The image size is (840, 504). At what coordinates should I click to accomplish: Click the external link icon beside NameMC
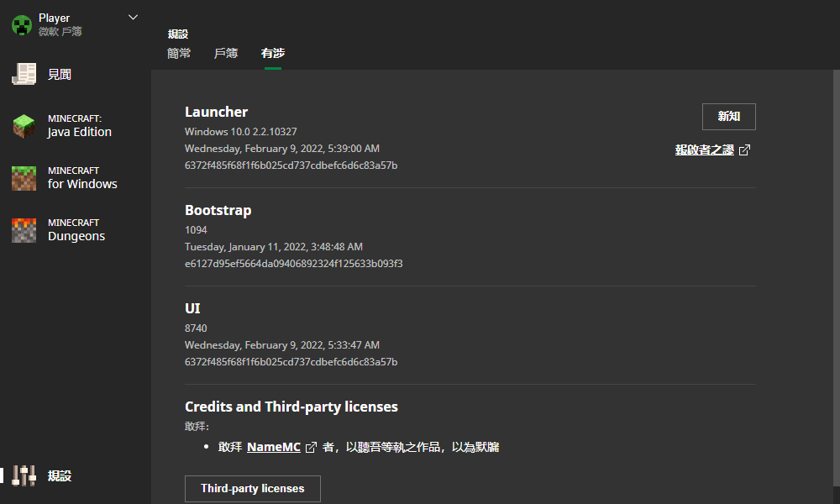(311, 447)
